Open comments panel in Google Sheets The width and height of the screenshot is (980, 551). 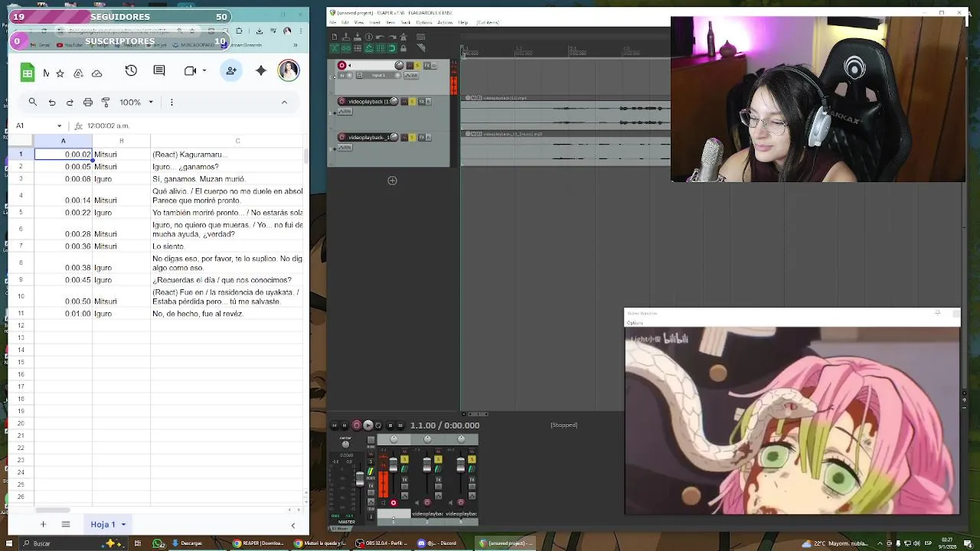tap(159, 70)
